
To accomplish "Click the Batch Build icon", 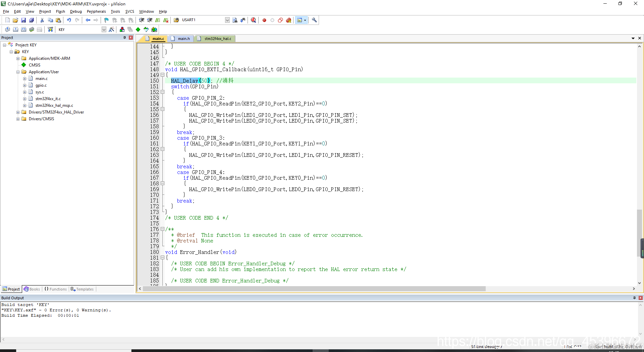I will coord(32,30).
